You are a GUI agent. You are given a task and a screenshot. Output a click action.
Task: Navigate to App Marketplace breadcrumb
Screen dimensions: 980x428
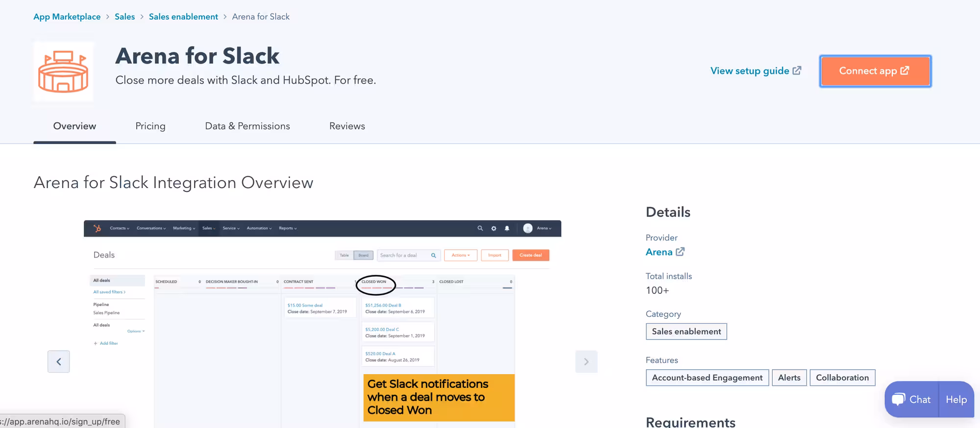tap(67, 17)
